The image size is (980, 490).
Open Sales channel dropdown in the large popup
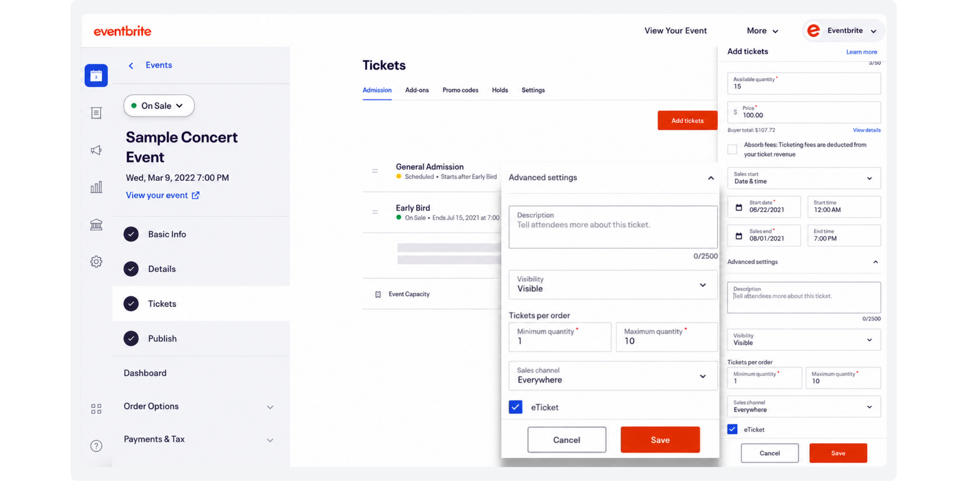[x=613, y=376]
